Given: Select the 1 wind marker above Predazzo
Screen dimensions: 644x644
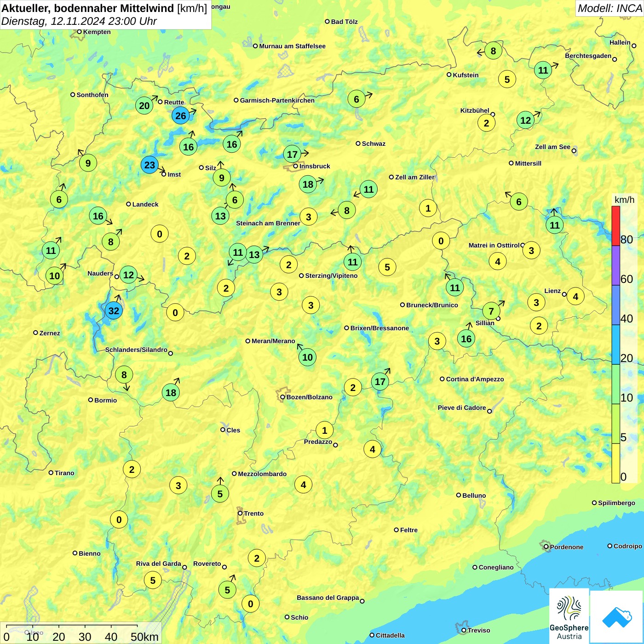Looking at the screenshot, I should tap(324, 430).
